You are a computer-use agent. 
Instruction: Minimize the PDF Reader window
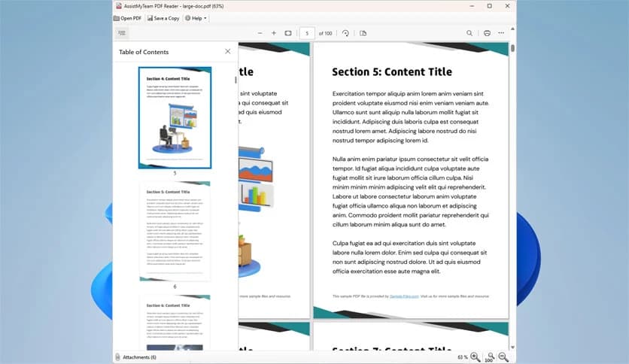[x=472, y=6]
